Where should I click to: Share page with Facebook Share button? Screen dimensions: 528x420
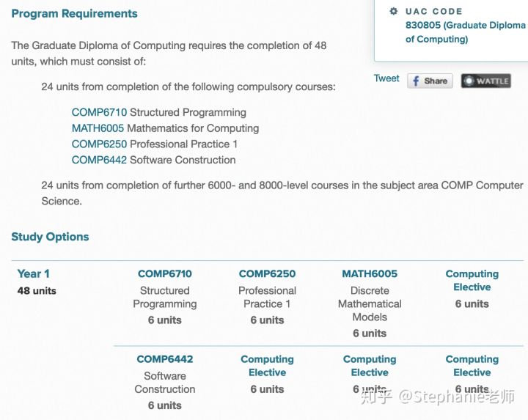430,81
